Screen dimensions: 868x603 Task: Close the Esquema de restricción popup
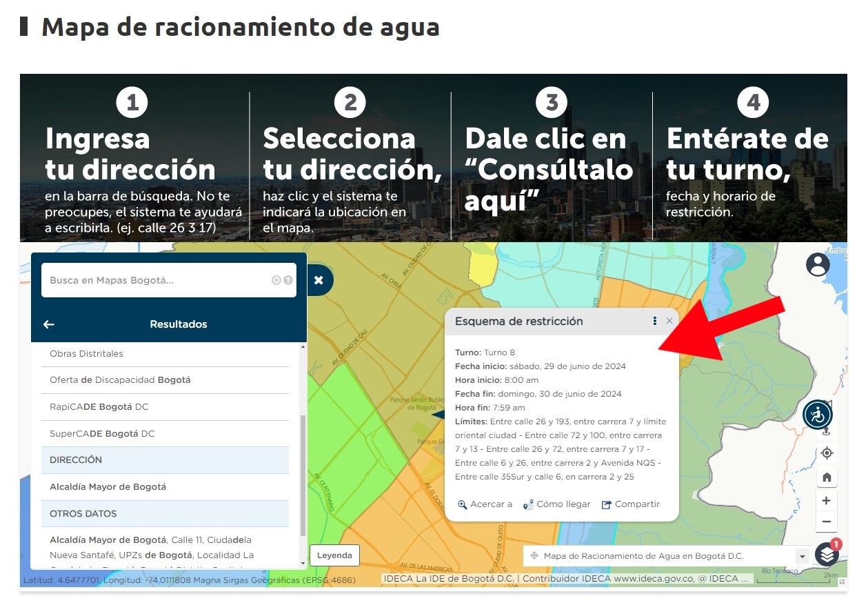click(669, 321)
